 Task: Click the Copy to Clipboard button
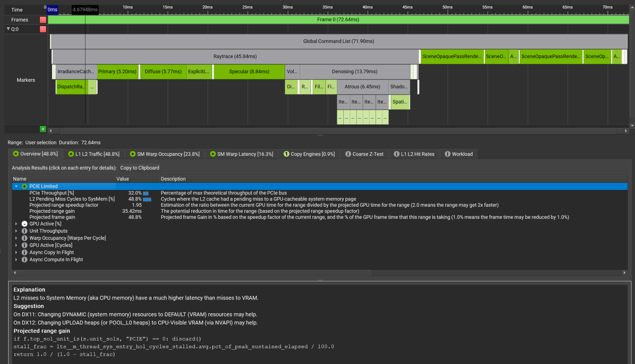click(x=140, y=168)
